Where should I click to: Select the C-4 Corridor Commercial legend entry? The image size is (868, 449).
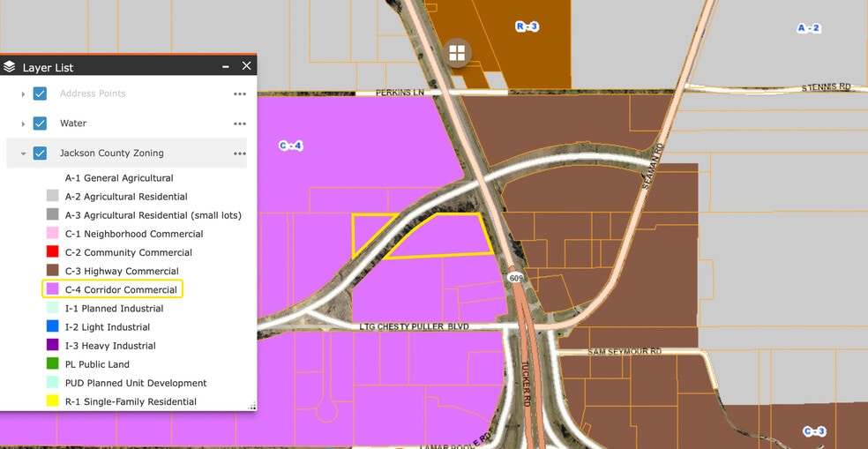click(x=113, y=289)
